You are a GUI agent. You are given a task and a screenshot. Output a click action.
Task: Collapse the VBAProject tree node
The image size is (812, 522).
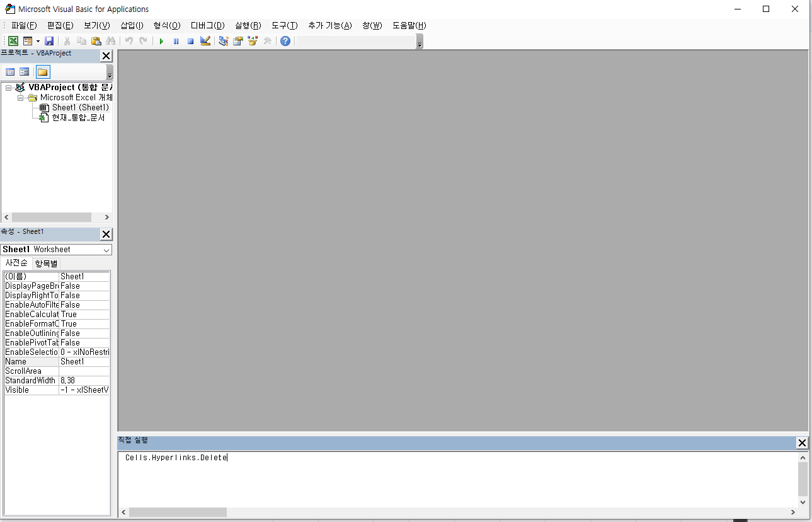tap(8, 88)
